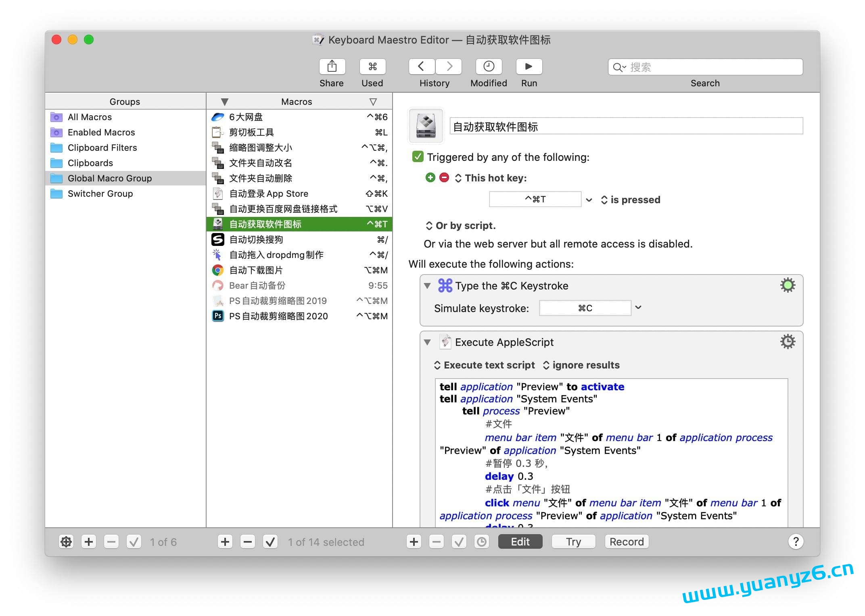Click the macro icon well image
Viewport: 865px width, 616px height.
[x=426, y=126]
